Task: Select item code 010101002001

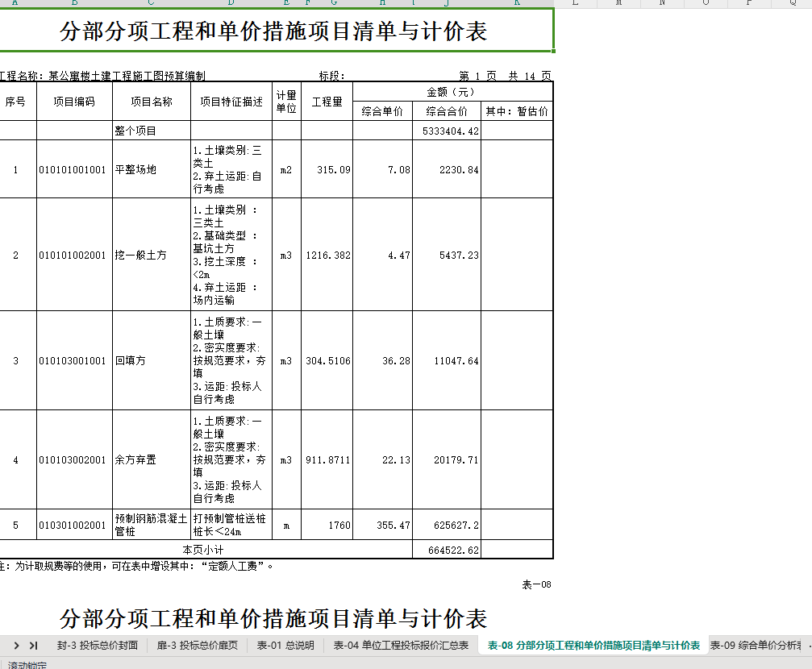Action: pos(74,255)
